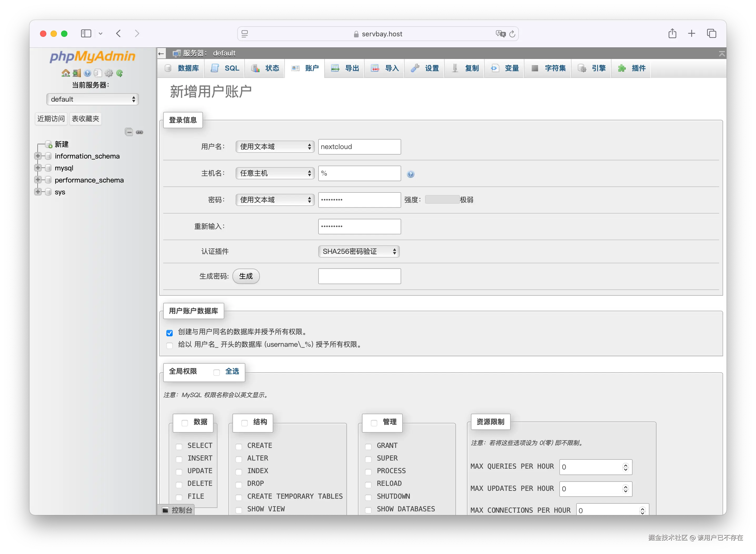Open the 主机名 任意主机 dropdown
This screenshot has width=756, height=554.
click(x=275, y=173)
